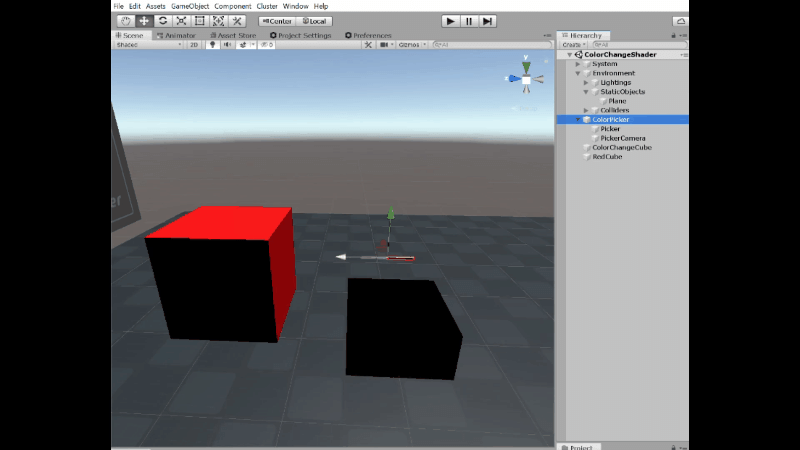Open the Component menu

tap(233, 6)
